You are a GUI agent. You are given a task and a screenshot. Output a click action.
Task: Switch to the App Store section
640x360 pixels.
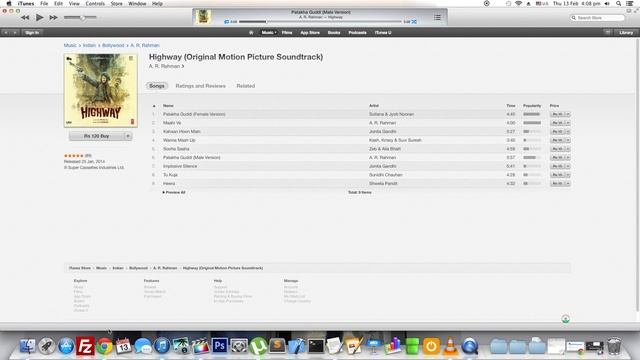click(310, 32)
